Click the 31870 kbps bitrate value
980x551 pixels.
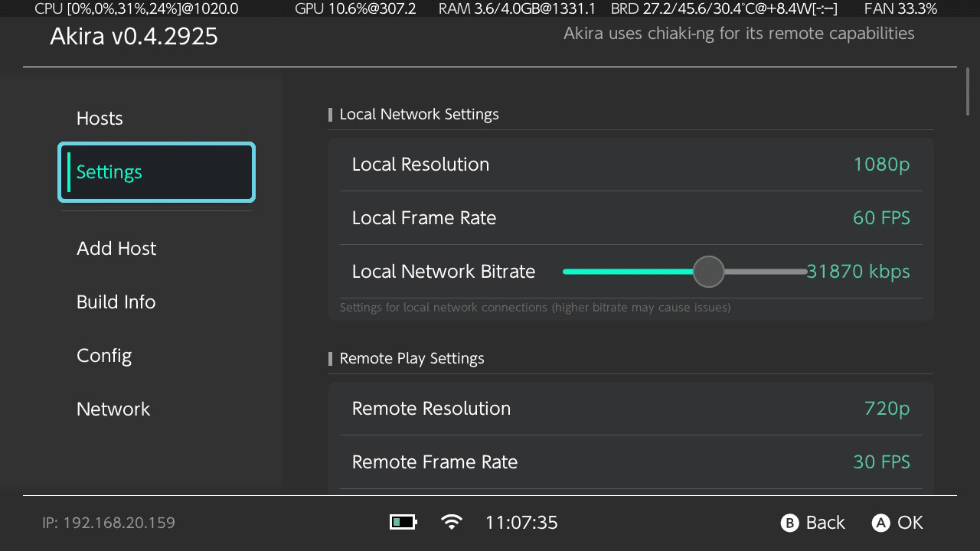[x=858, y=272]
